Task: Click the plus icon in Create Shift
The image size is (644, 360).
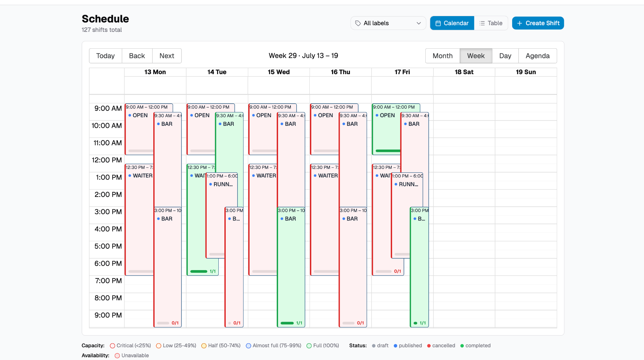Action: pyautogui.click(x=520, y=23)
